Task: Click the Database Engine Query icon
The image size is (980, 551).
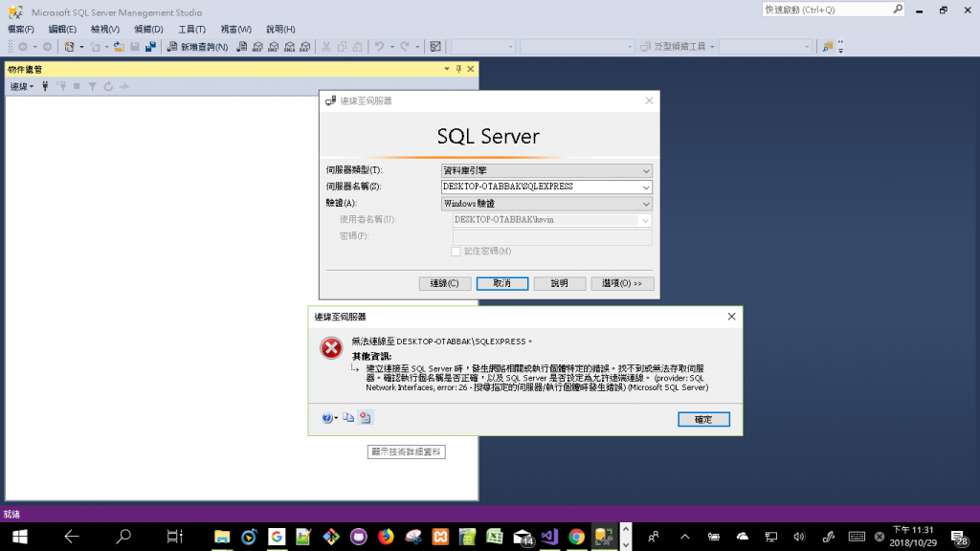Action: 242,47
